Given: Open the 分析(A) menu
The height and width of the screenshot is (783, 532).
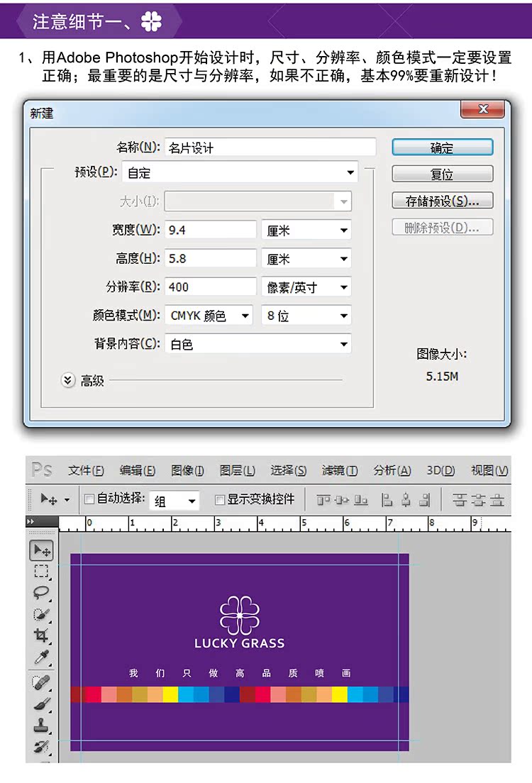Looking at the screenshot, I should pos(392,470).
